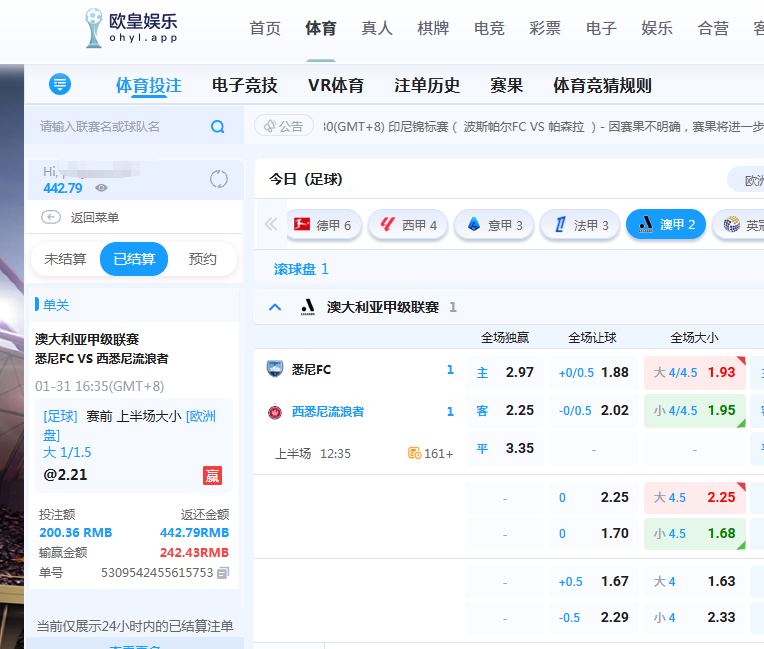
Task: Filter matches by 德甲 6 league
Action: click(322, 225)
